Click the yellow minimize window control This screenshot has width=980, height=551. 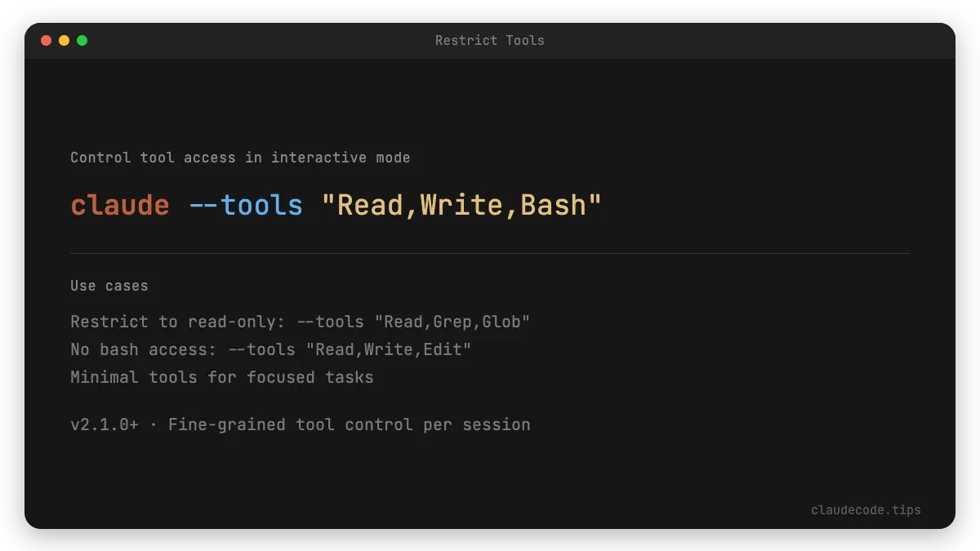64,39
